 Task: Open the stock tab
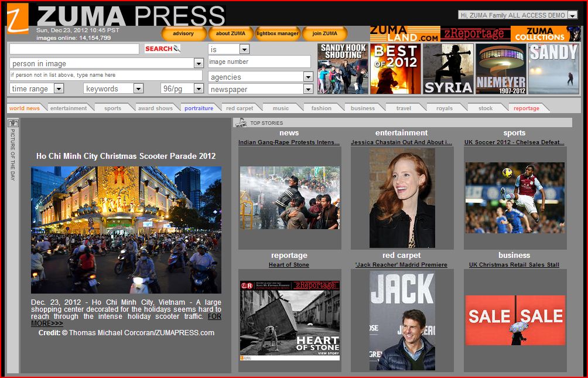[x=486, y=108]
